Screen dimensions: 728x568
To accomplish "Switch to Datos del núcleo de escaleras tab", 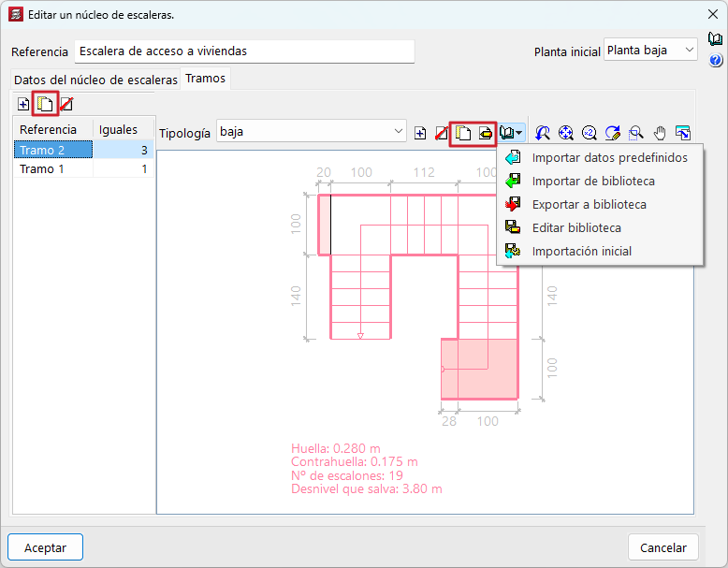I will pyautogui.click(x=95, y=80).
